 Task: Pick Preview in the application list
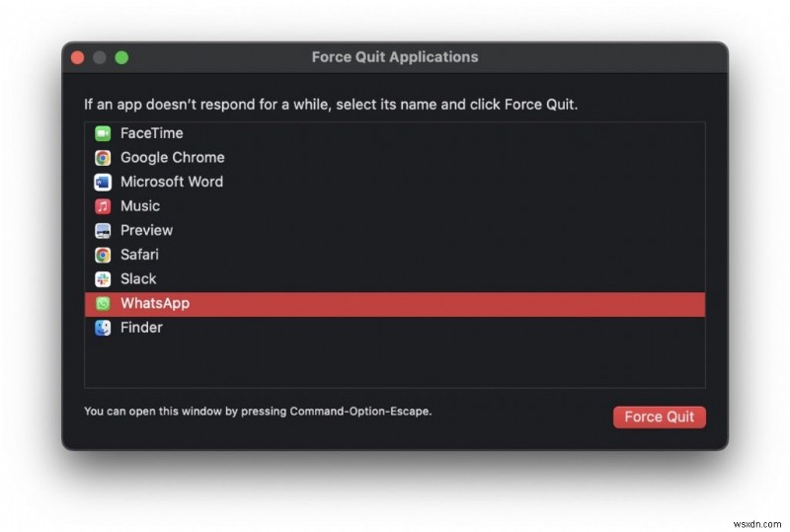(x=146, y=231)
